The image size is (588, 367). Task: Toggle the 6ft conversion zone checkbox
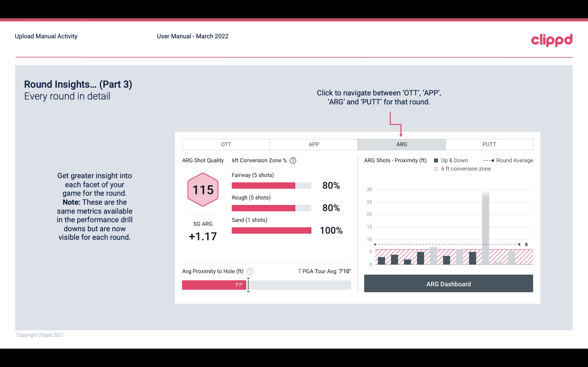tap(437, 169)
